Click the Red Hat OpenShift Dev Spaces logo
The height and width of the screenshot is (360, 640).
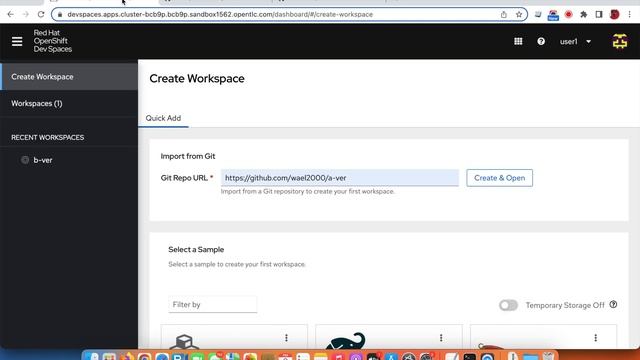click(53, 41)
